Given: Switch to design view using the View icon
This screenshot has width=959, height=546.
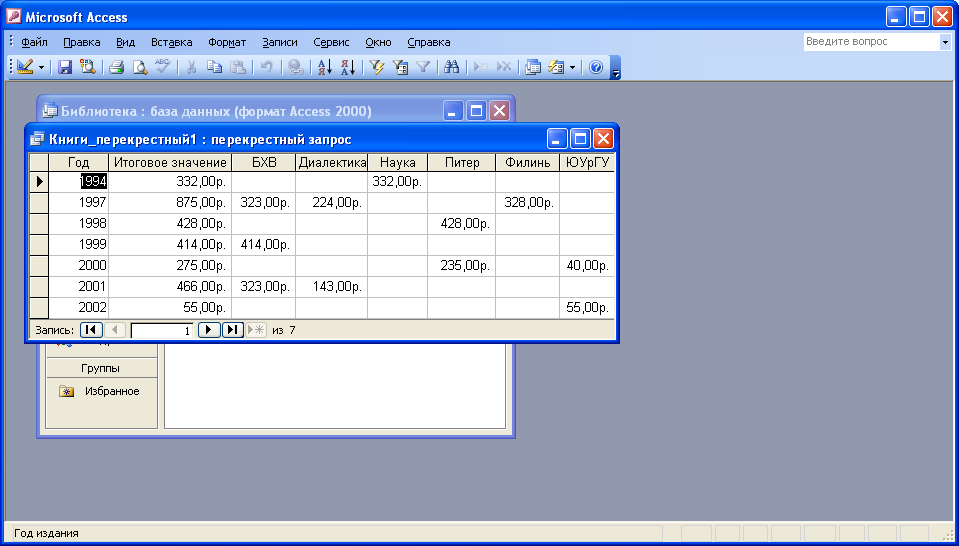Looking at the screenshot, I should pyautogui.click(x=25, y=67).
